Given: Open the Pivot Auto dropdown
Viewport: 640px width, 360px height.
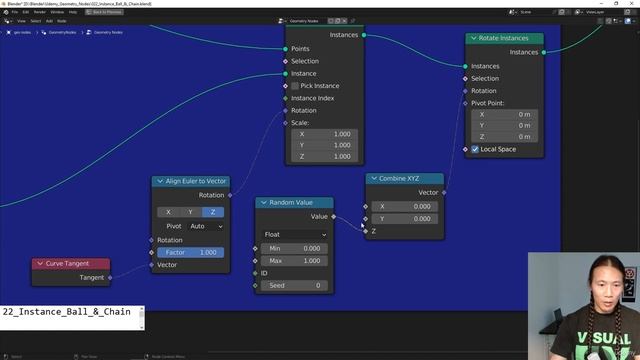Looking at the screenshot, I should tap(206, 226).
